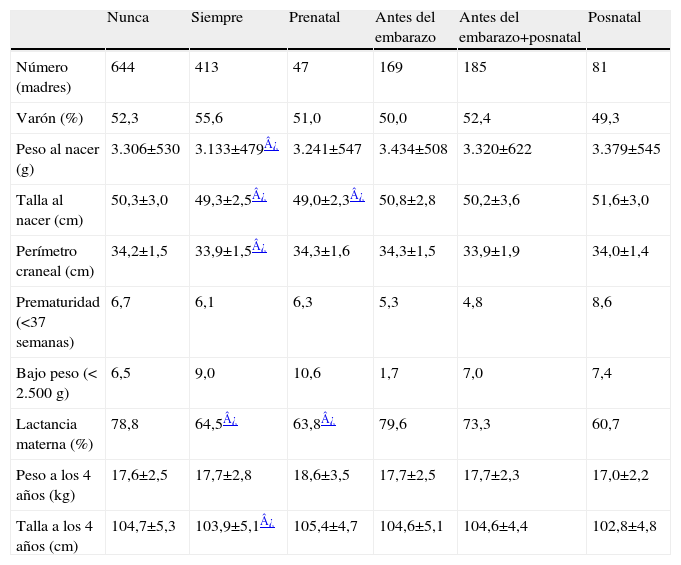Open footnote link after 3.133±479 birth weight
Screen dimensions: 681x565
271,146
